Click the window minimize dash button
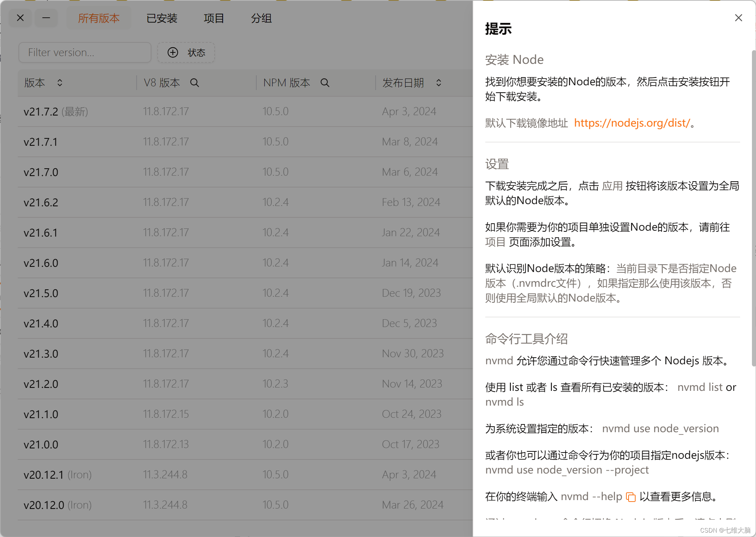This screenshot has height=537, width=756. 46,18
